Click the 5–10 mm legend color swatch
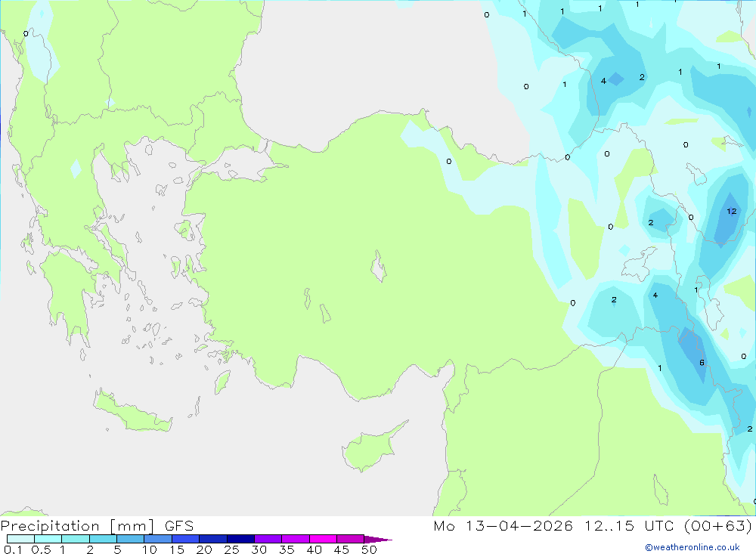 [x=131, y=539]
